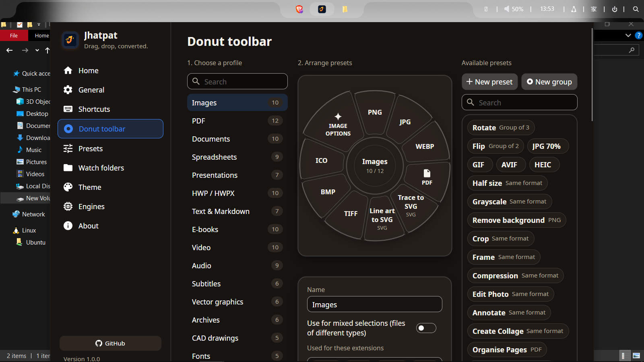
Task: Click the Jhatpat app logo
Action: tap(70, 40)
